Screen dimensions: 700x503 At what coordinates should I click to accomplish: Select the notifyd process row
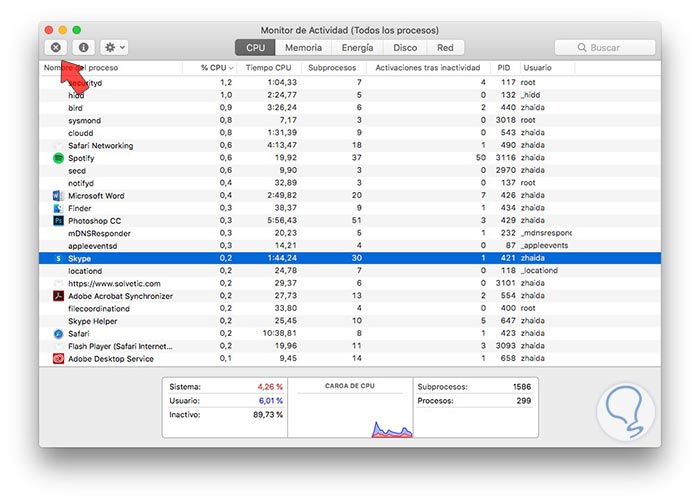pos(350,183)
